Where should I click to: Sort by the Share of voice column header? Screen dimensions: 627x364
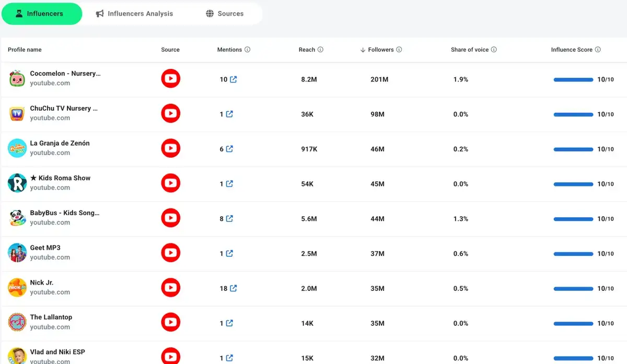point(470,50)
